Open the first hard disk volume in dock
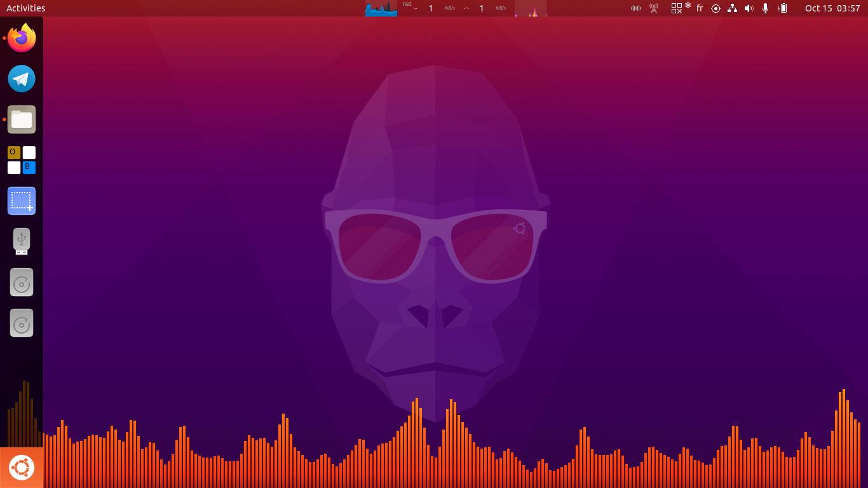The width and height of the screenshot is (868, 488). (22, 282)
